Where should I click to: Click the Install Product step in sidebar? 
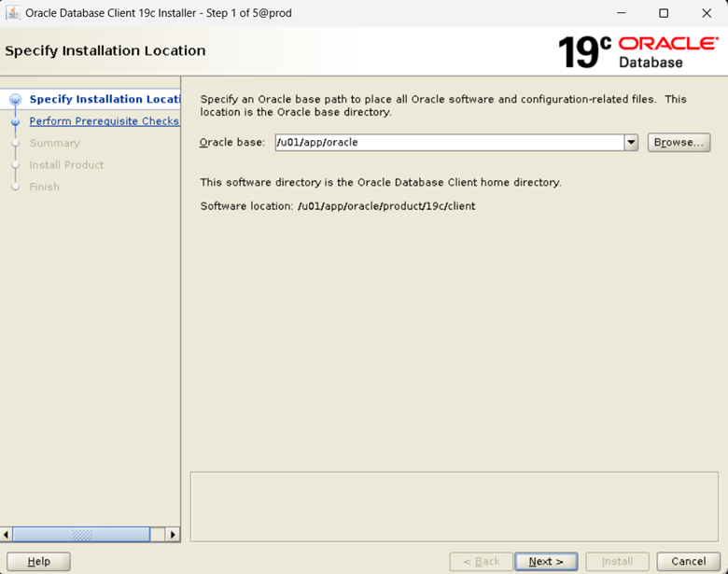click(66, 165)
